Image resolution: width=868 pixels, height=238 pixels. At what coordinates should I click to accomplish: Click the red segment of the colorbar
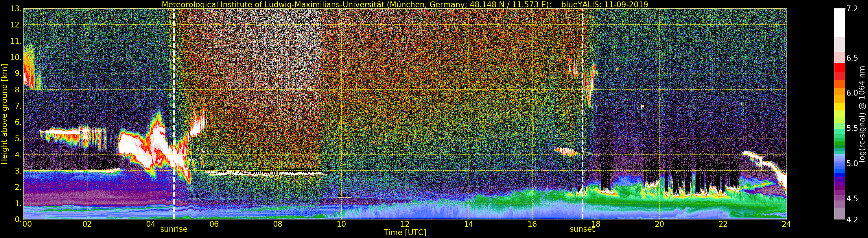point(839,67)
